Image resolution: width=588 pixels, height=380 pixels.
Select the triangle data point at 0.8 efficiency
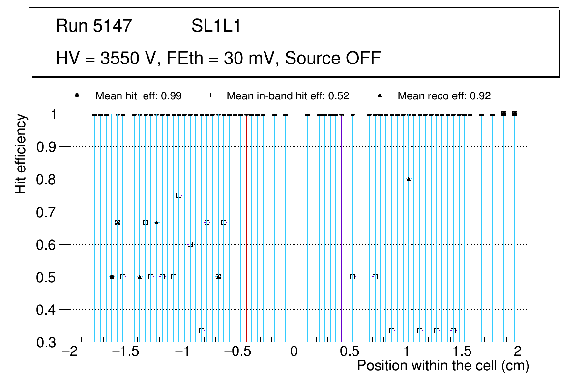pos(409,179)
